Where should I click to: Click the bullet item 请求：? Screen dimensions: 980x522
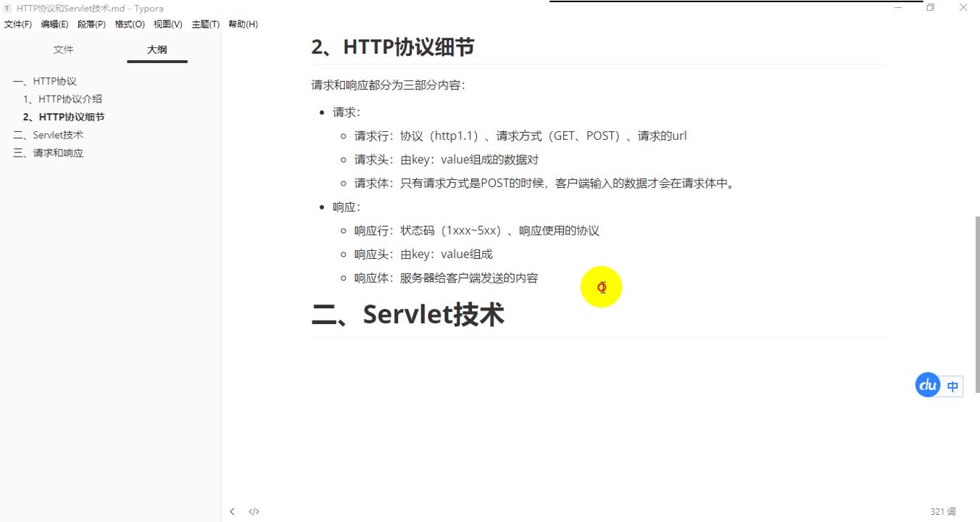[346, 112]
